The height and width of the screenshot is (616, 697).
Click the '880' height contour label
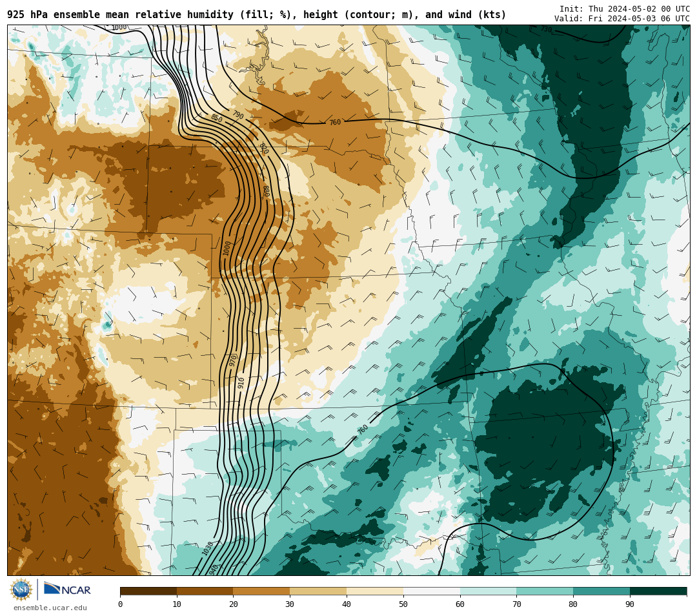click(267, 190)
